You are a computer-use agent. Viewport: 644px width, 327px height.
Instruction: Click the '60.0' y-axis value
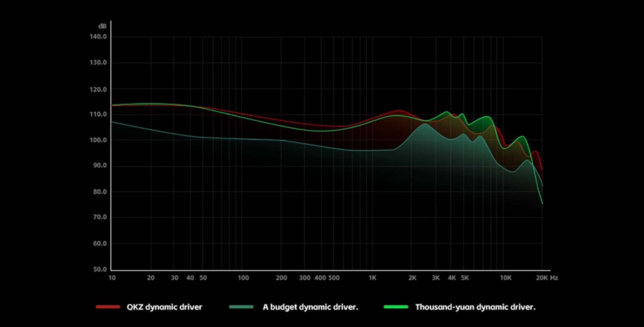coord(100,244)
